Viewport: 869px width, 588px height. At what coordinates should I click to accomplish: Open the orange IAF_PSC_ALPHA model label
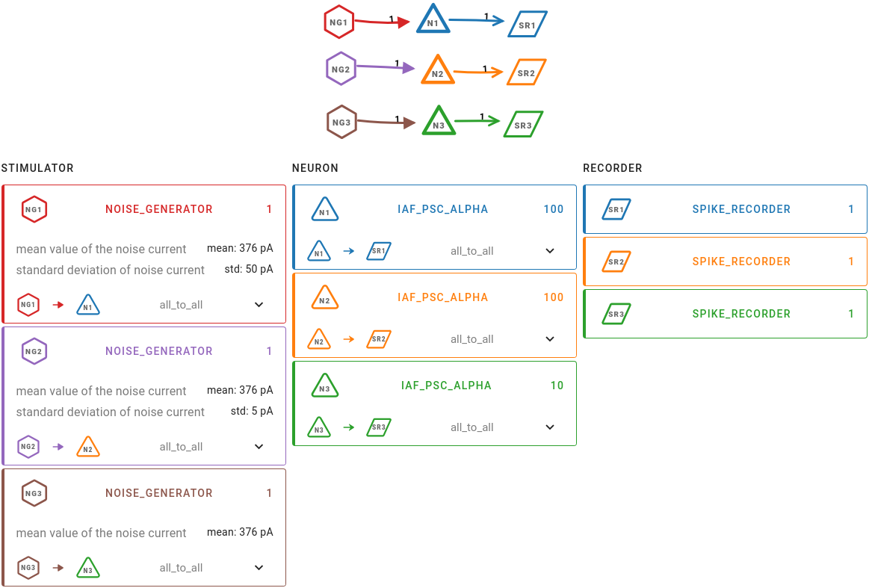443,297
